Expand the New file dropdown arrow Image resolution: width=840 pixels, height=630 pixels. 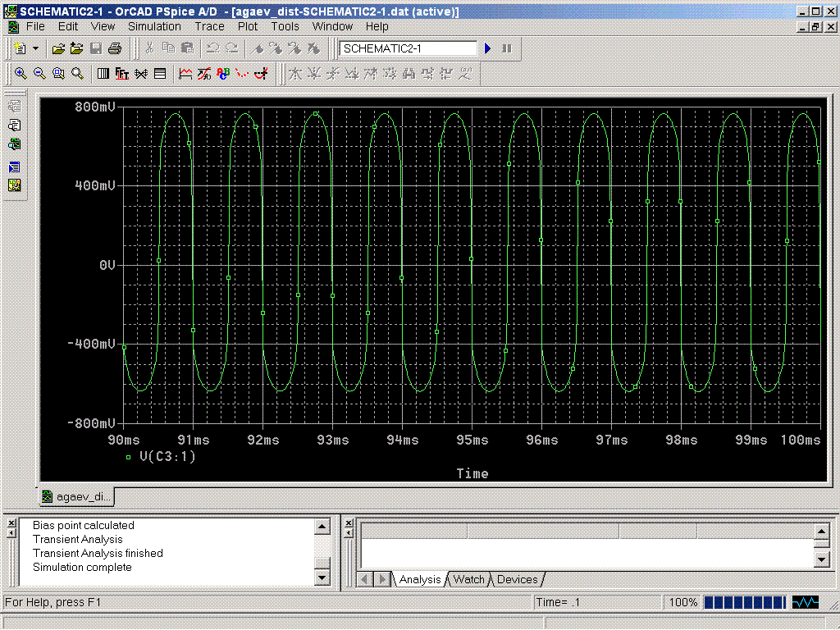[35, 48]
